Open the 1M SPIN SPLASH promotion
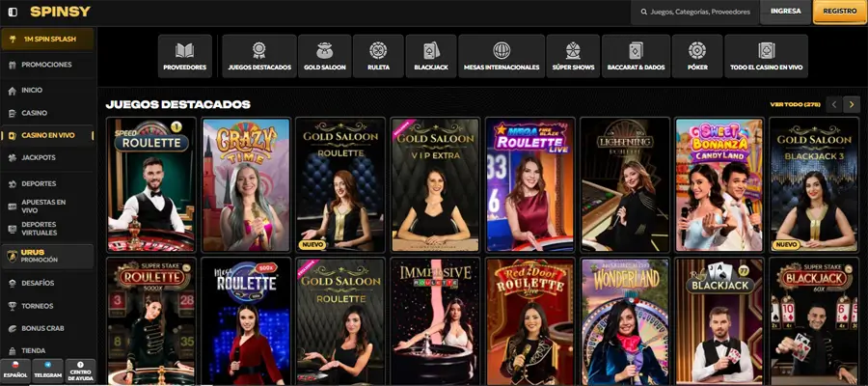 (47, 40)
